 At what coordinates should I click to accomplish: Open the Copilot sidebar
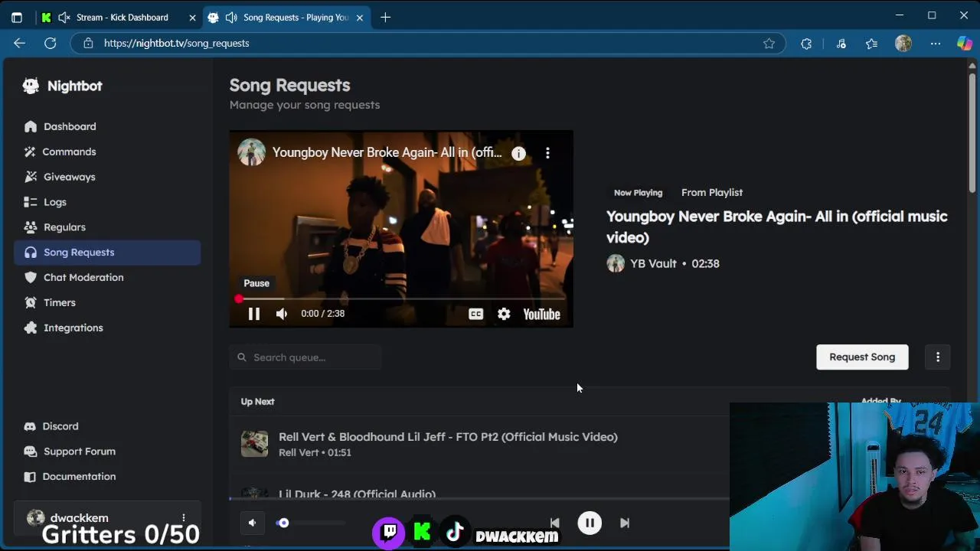(x=965, y=44)
